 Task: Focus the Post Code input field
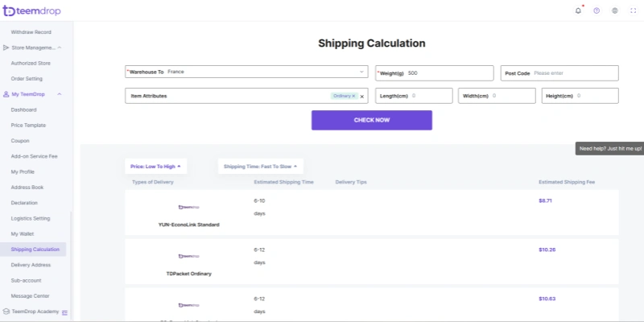click(559, 73)
